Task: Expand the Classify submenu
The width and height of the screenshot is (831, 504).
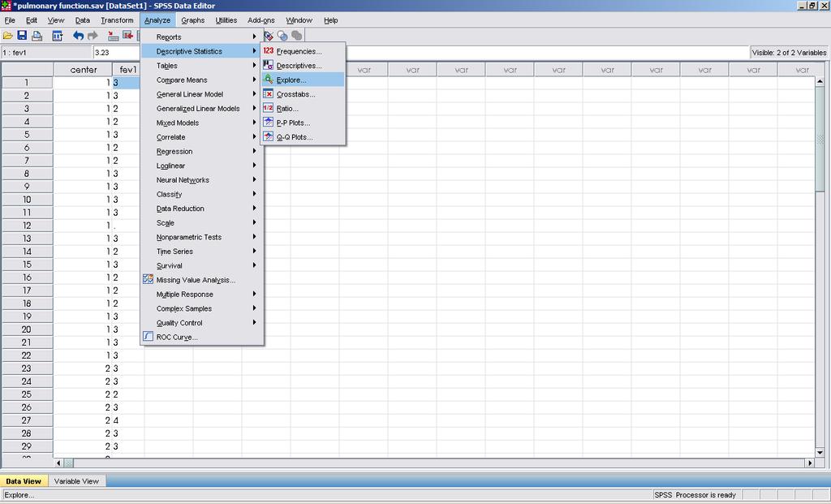Action: pos(201,195)
